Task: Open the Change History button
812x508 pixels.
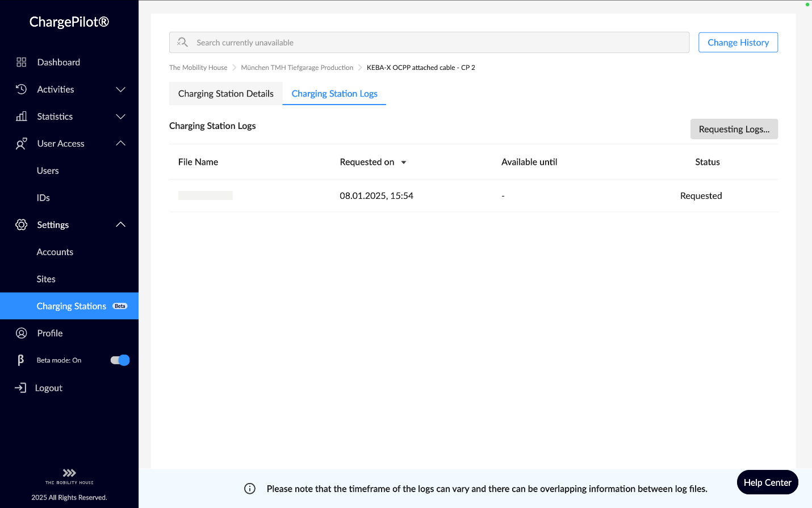Action: coord(738,43)
